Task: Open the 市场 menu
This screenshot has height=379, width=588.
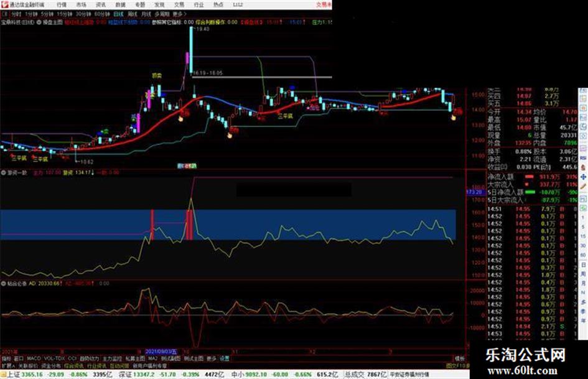Action: click(81, 5)
